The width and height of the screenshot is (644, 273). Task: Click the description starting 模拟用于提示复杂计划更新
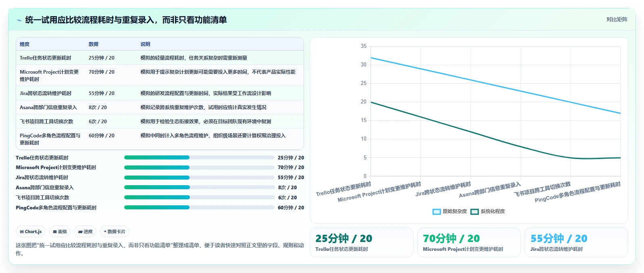pos(218,72)
